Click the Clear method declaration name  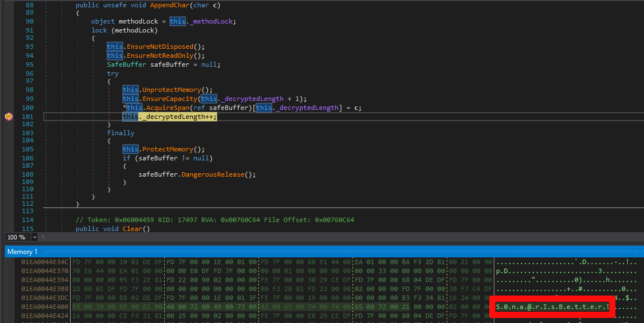(133, 229)
